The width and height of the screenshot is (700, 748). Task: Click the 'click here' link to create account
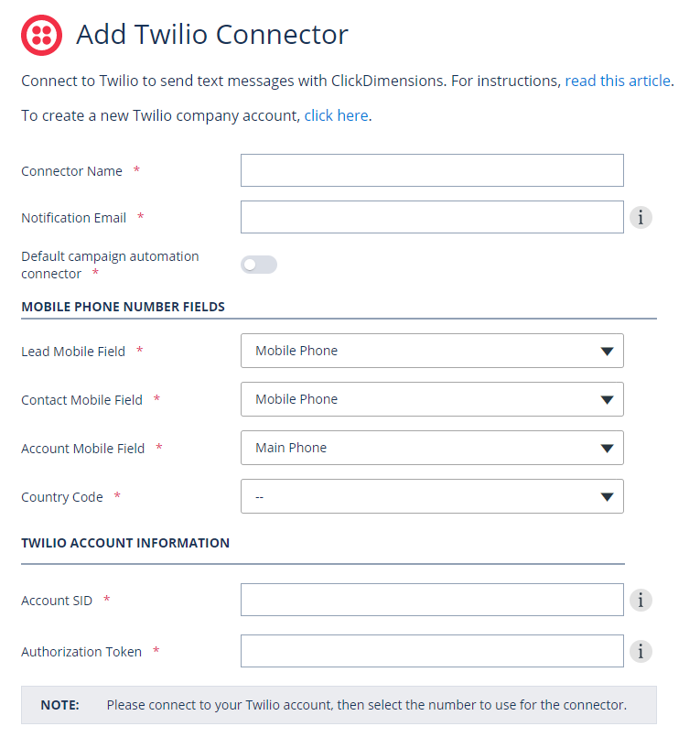[336, 115]
